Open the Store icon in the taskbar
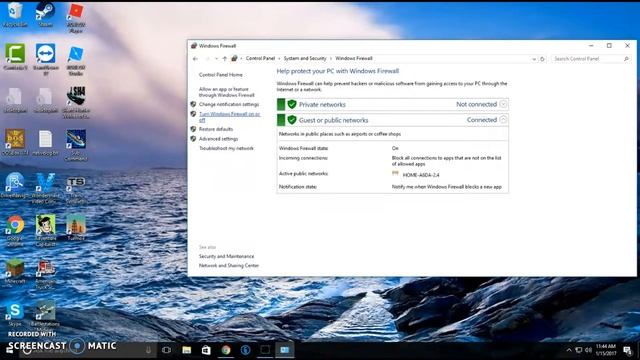 pyautogui.click(x=206, y=350)
